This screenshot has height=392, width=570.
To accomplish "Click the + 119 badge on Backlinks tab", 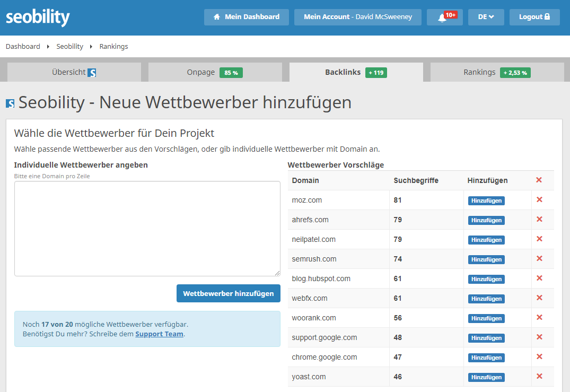I will (x=376, y=73).
